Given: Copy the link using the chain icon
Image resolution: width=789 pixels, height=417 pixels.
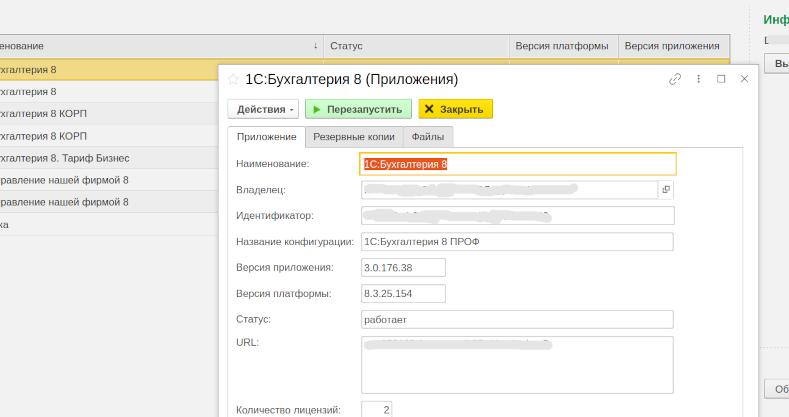Looking at the screenshot, I should pos(675,79).
